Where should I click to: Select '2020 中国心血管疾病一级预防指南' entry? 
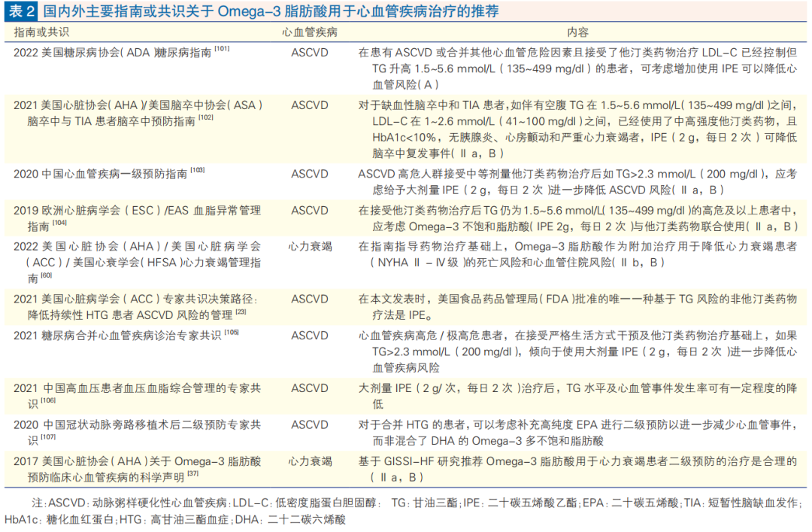click(101, 175)
